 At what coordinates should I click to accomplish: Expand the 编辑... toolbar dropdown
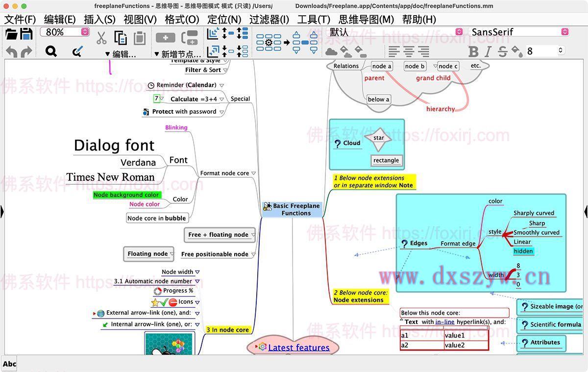click(121, 54)
